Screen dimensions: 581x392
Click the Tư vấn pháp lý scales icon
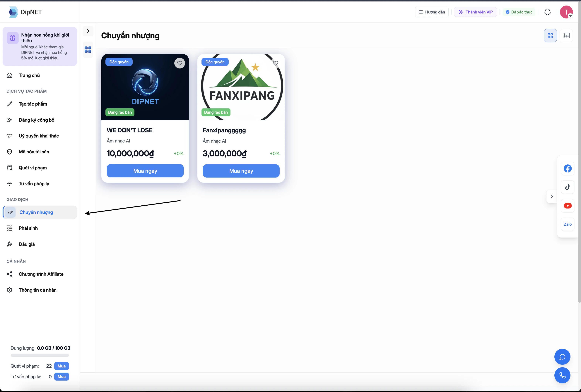pyautogui.click(x=9, y=184)
